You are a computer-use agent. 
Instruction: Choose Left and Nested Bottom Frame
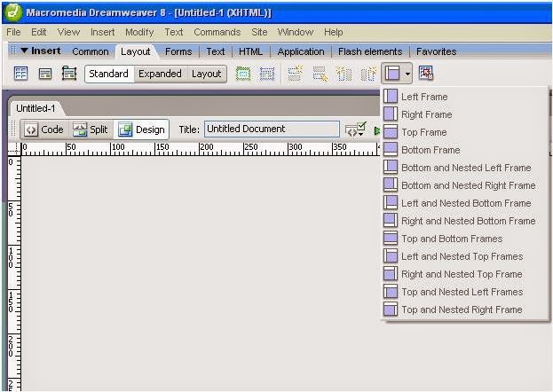[x=465, y=203]
